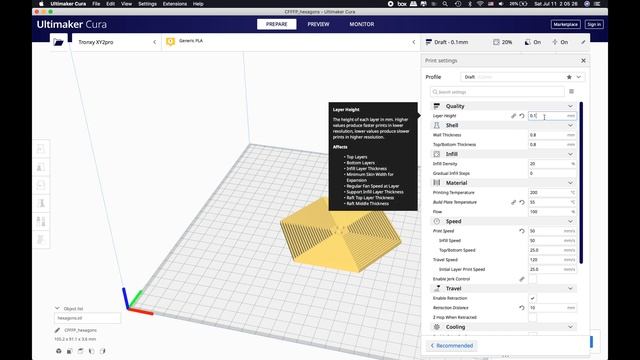This screenshot has height=360, width=640.
Task: Expand the Generic PLA material selector chevron
Action: (x=414, y=42)
